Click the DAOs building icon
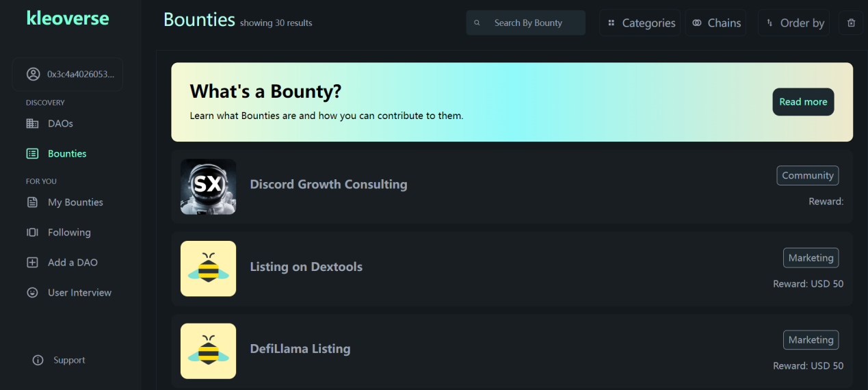The height and width of the screenshot is (390, 868). (x=32, y=124)
